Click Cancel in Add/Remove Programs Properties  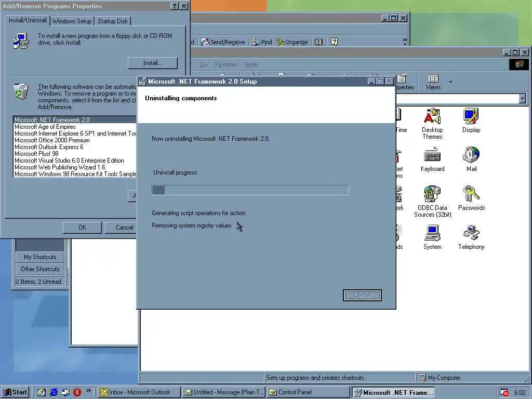tap(121, 228)
